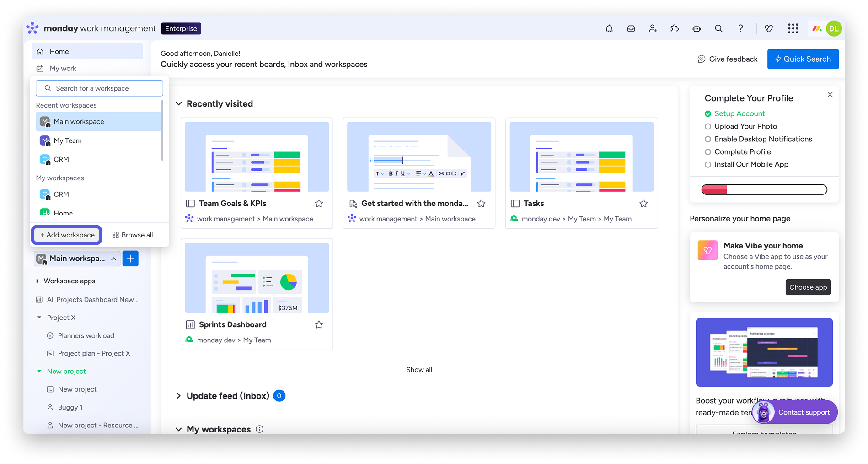
Task: Open All Projects Dashboard New item
Action: [x=88, y=300]
